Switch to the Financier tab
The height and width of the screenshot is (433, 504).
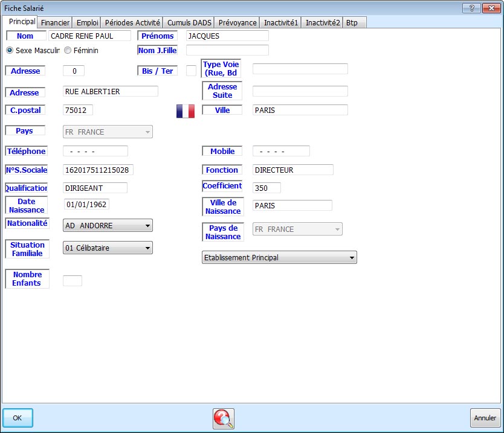(x=55, y=22)
